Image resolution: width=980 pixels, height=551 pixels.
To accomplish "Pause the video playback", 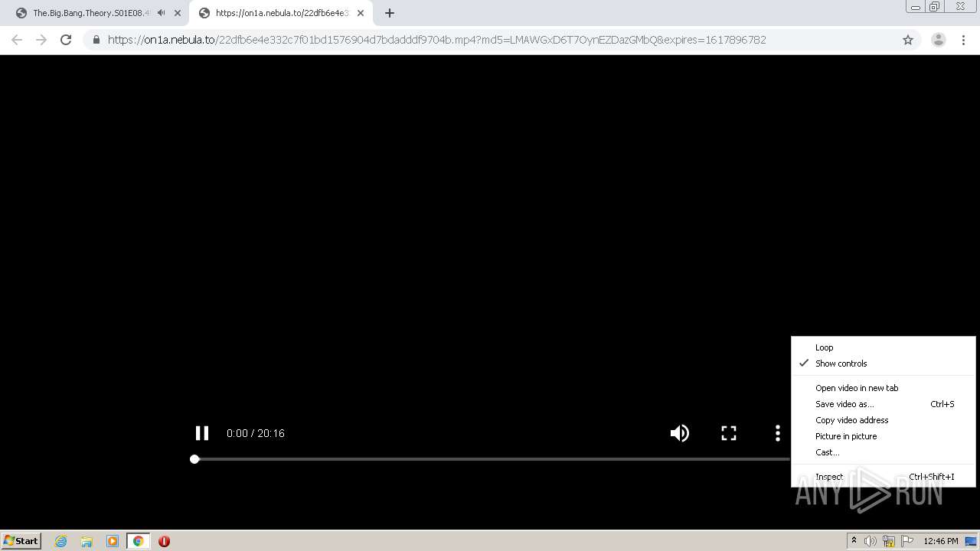I will pos(202,433).
